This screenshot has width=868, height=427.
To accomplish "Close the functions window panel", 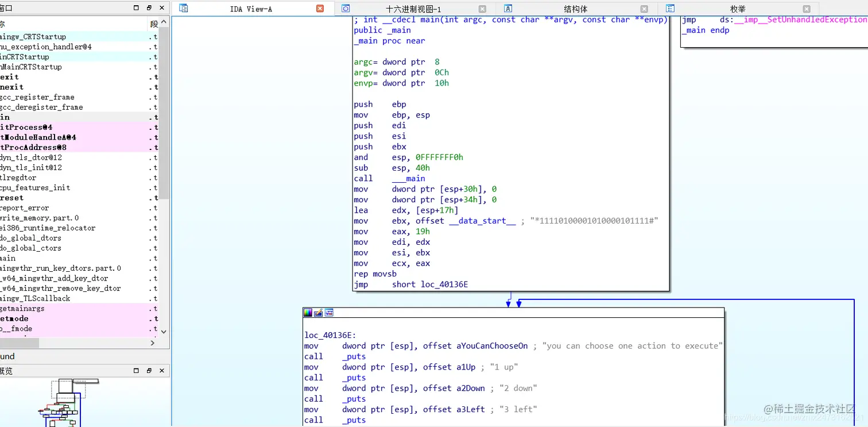I will click(162, 8).
